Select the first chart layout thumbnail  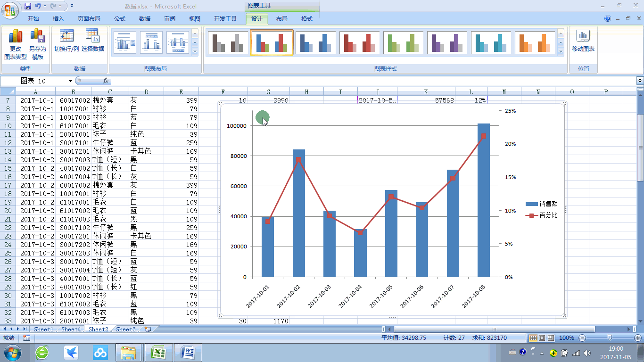click(125, 42)
